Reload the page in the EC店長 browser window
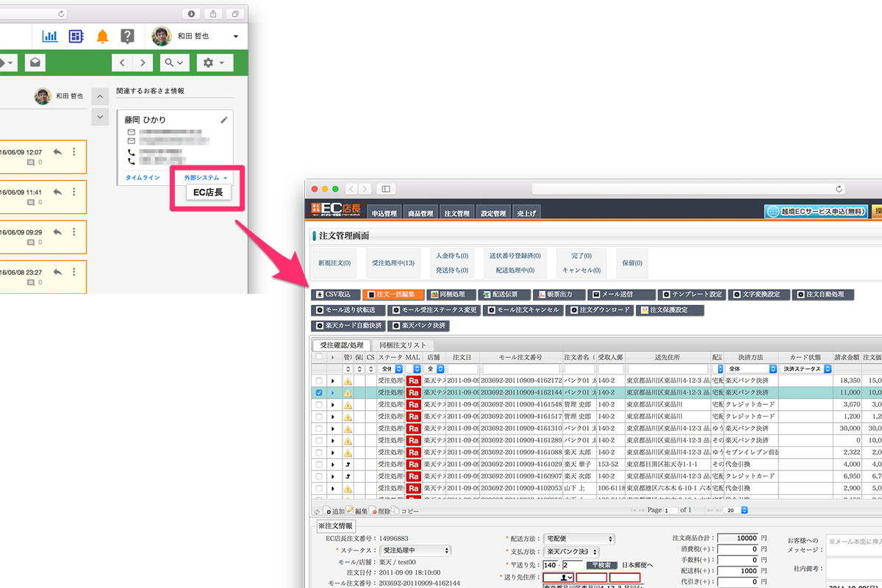Image resolution: width=882 pixels, height=588 pixels. (x=839, y=189)
